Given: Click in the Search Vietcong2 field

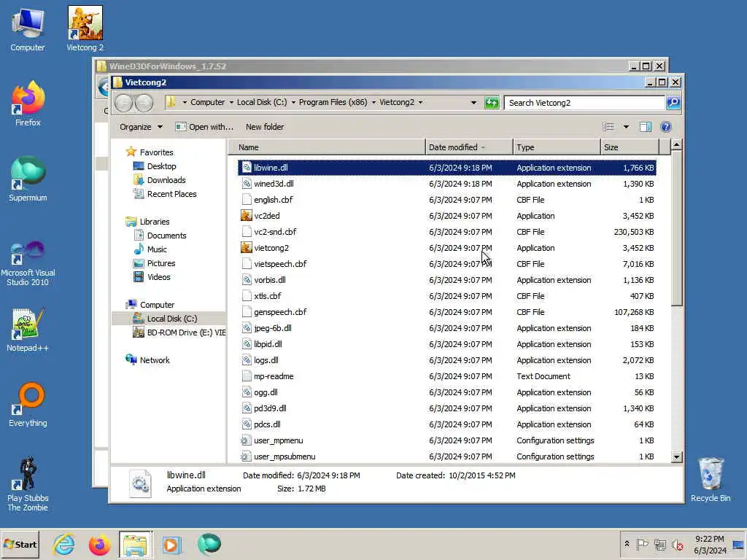Looking at the screenshot, I should pyautogui.click(x=584, y=102).
